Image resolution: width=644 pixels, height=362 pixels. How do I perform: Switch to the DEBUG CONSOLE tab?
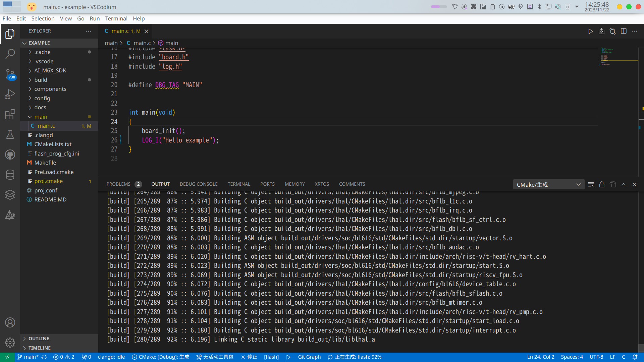click(199, 184)
